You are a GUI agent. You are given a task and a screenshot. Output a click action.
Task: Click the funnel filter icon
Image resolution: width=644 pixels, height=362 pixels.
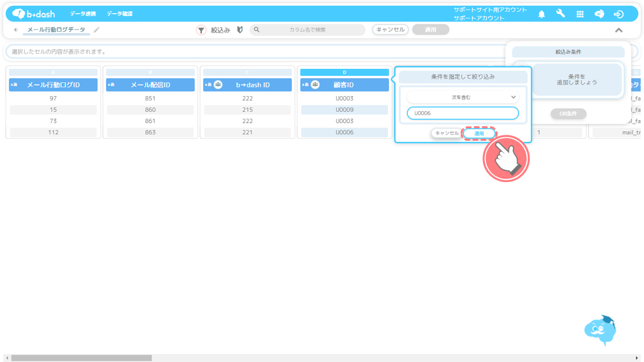(x=201, y=30)
